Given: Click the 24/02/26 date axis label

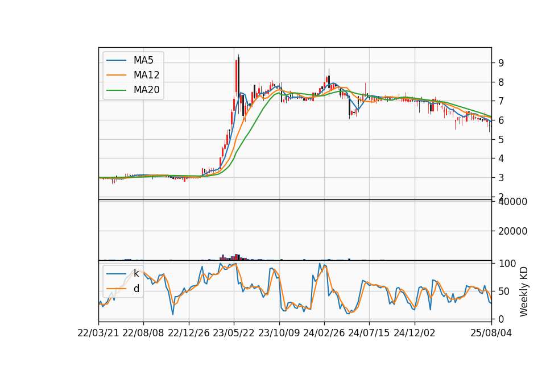Looking at the screenshot, I should point(324,333).
